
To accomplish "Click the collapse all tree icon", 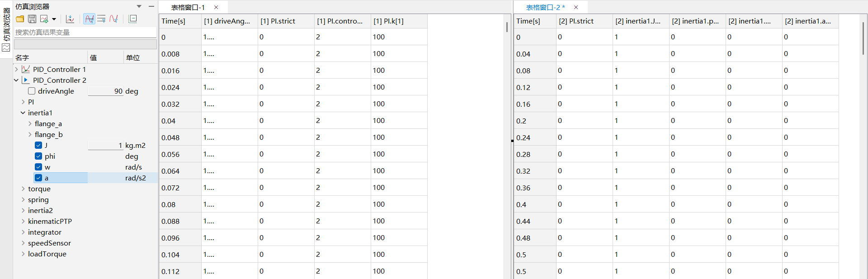I will (x=133, y=19).
